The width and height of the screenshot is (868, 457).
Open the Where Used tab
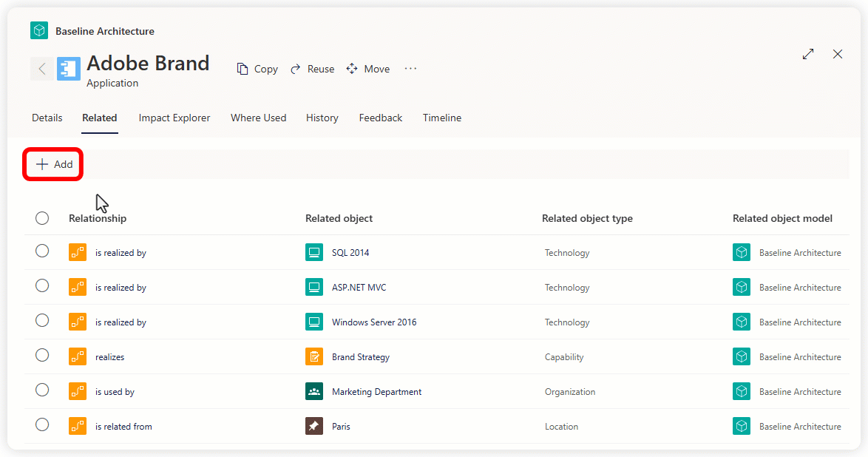(x=259, y=118)
